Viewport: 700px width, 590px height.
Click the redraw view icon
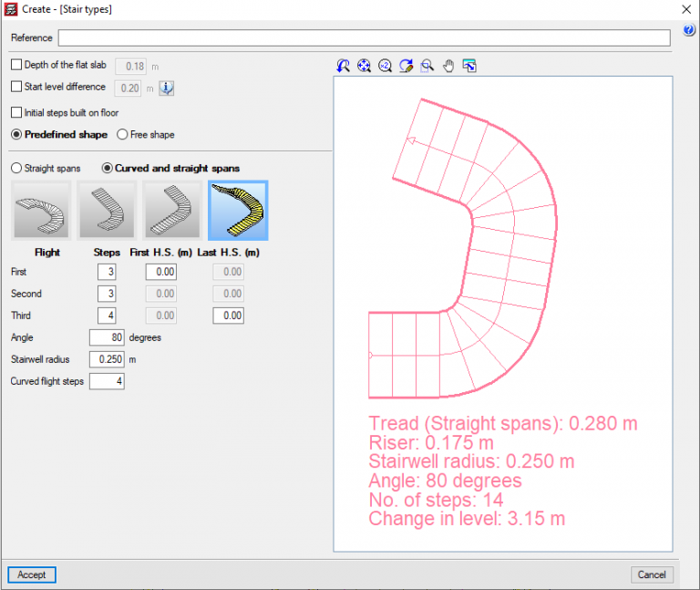pyautogui.click(x=406, y=66)
